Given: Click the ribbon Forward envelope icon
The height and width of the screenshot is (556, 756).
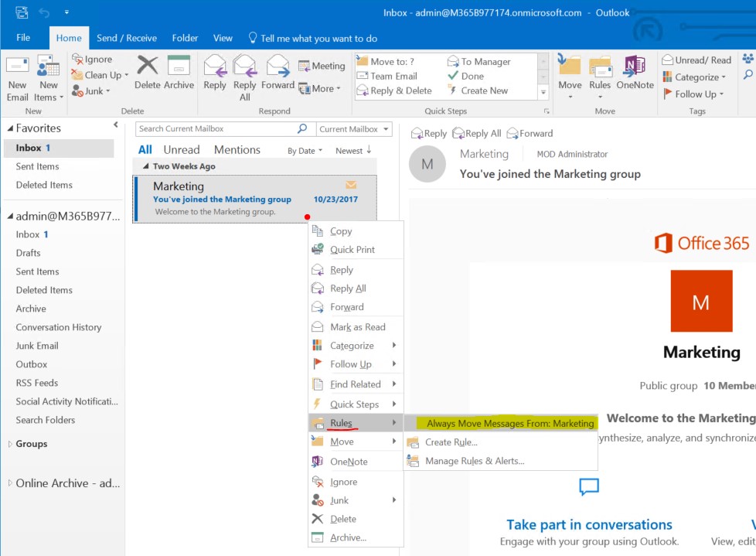Looking at the screenshot, I should [x=278, y=66].
